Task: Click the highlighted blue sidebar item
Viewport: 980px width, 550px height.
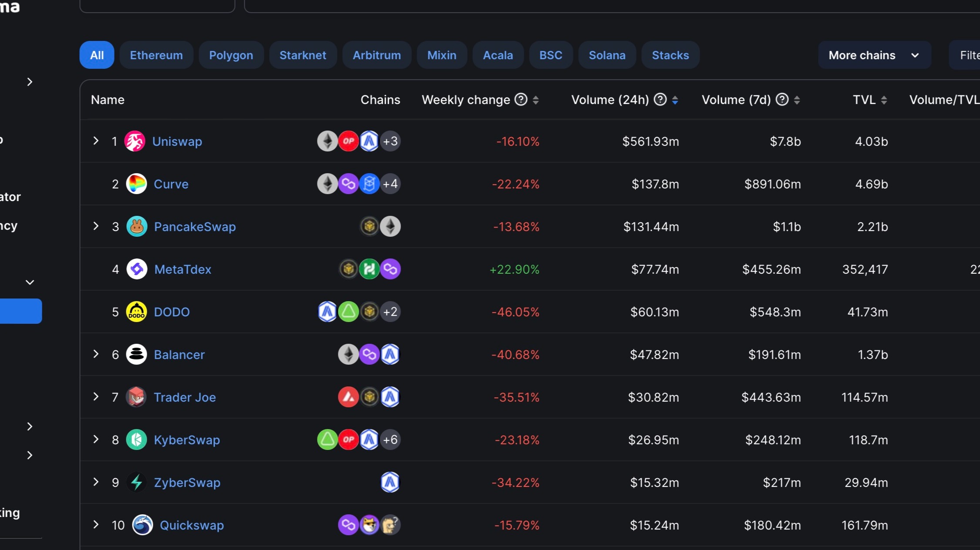Action: [20, 311]
